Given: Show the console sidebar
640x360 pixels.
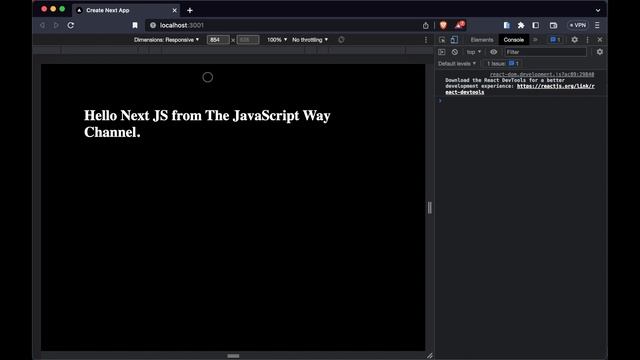Looking at the screenshot, I should 442,52.
